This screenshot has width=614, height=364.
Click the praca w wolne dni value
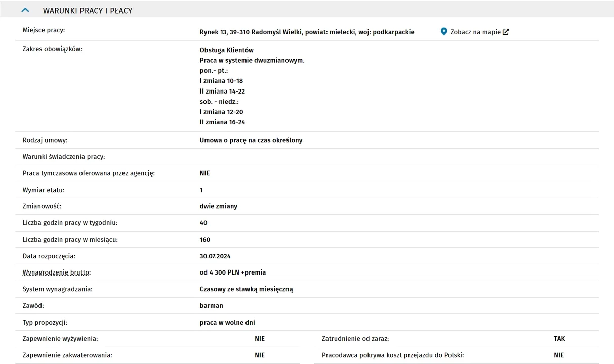click(x=227, y=323)
